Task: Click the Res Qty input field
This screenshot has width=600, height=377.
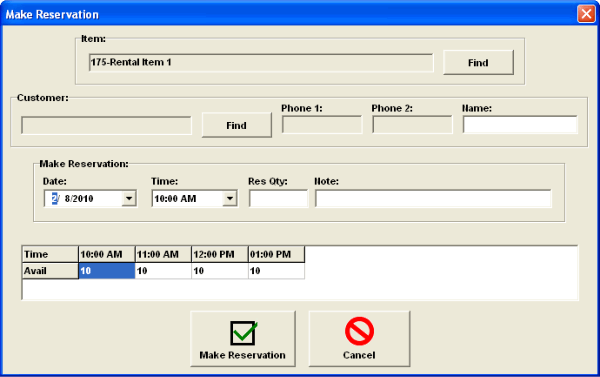Action: point(278,199)
